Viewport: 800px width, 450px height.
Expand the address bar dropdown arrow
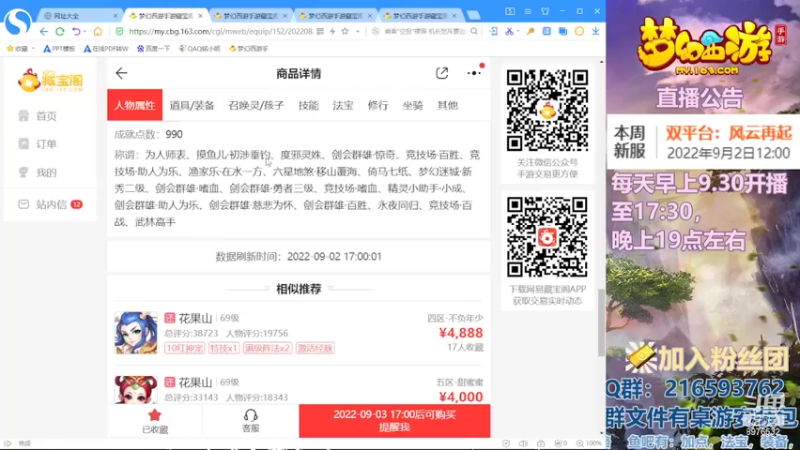click(x=358, y=32)
